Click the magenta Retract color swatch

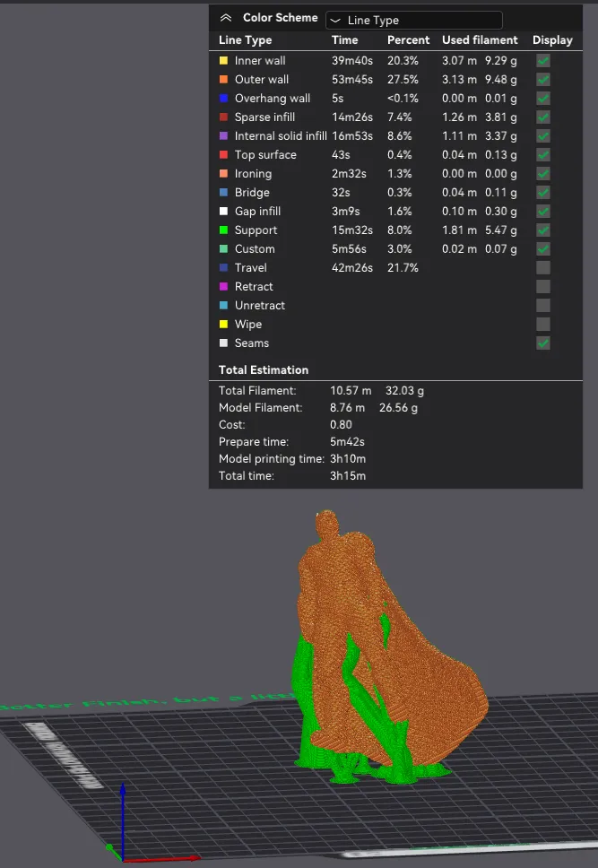(224, 286)
